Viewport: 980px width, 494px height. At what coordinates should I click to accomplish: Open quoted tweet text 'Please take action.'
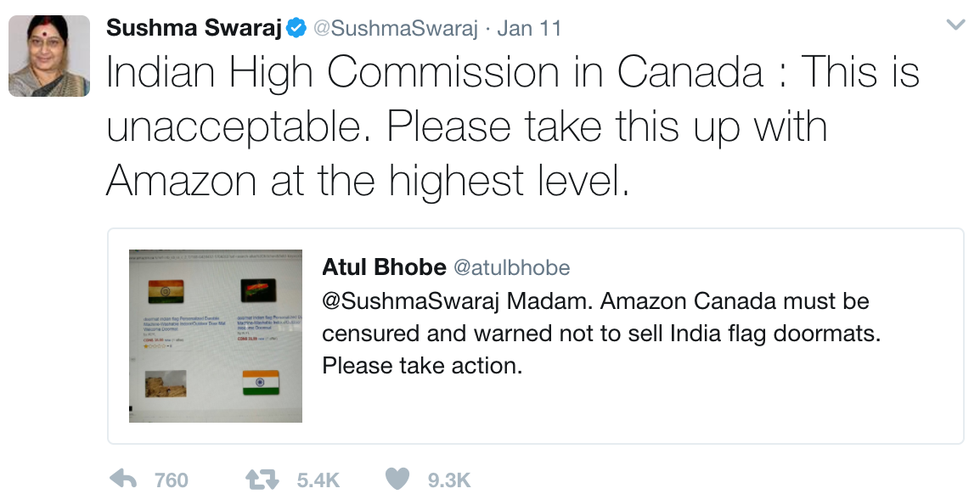[420, 366]
